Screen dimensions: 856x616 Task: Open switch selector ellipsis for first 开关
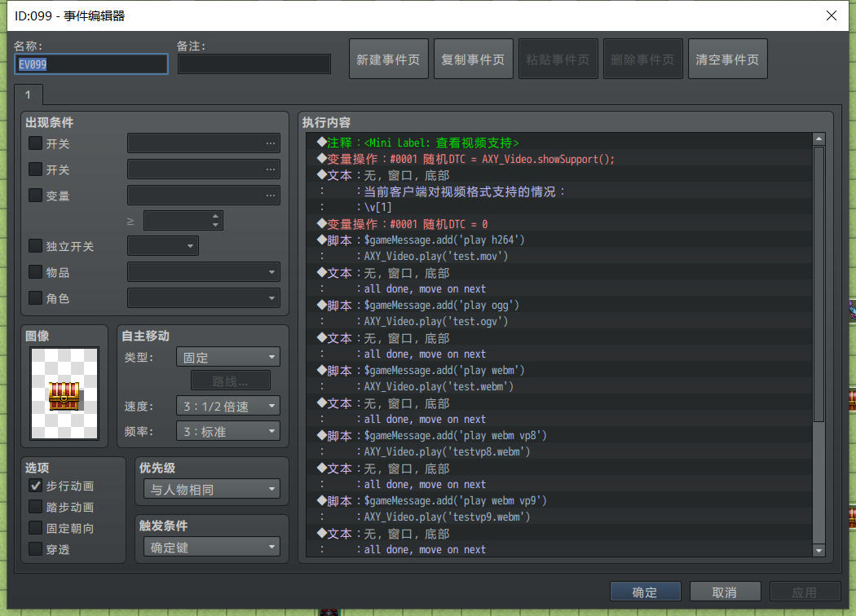coord(270,143)
